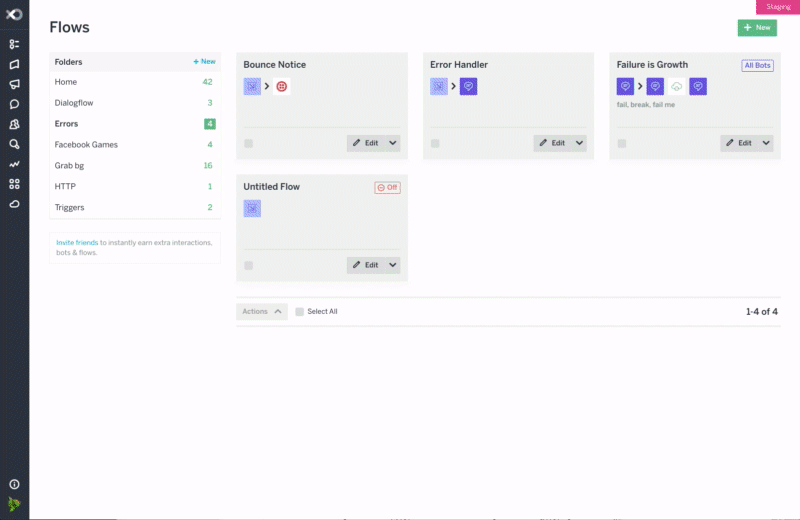This screenshot has height=520, width=800.
Task: Click the green avatar icon at sidebar bottom
Action: [14, 504]
